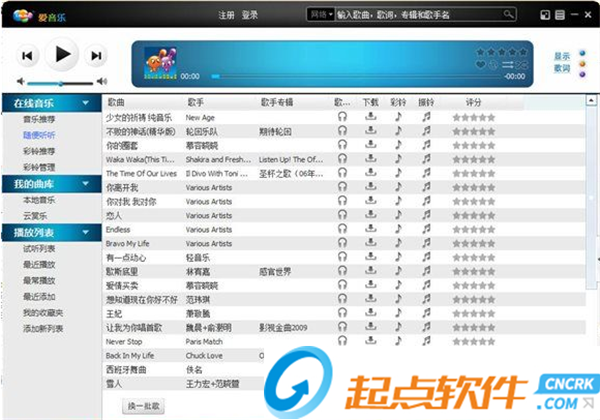Screen dimensions: 600x420
Task: Click the playback progress bar
Action: (357, 77)
